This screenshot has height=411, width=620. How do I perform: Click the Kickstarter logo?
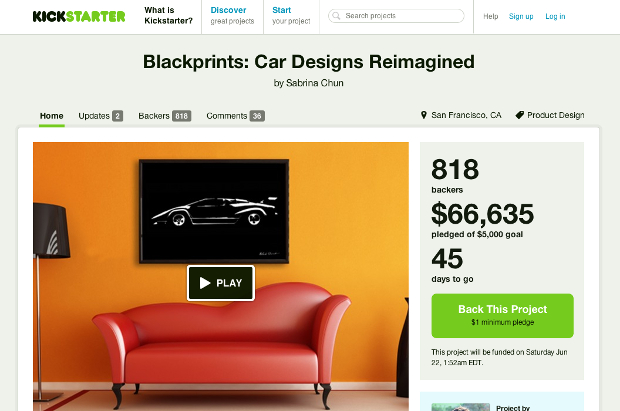[x=79, y=16]
